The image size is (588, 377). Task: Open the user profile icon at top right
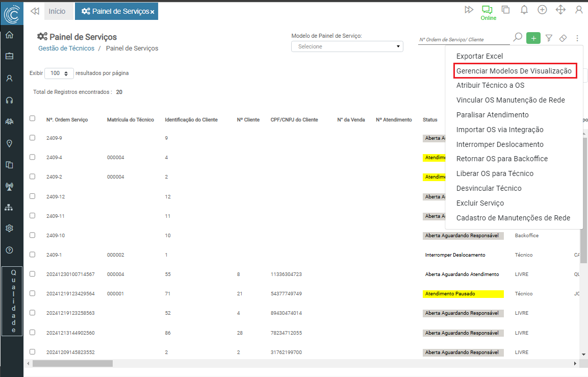click(579, 10)
